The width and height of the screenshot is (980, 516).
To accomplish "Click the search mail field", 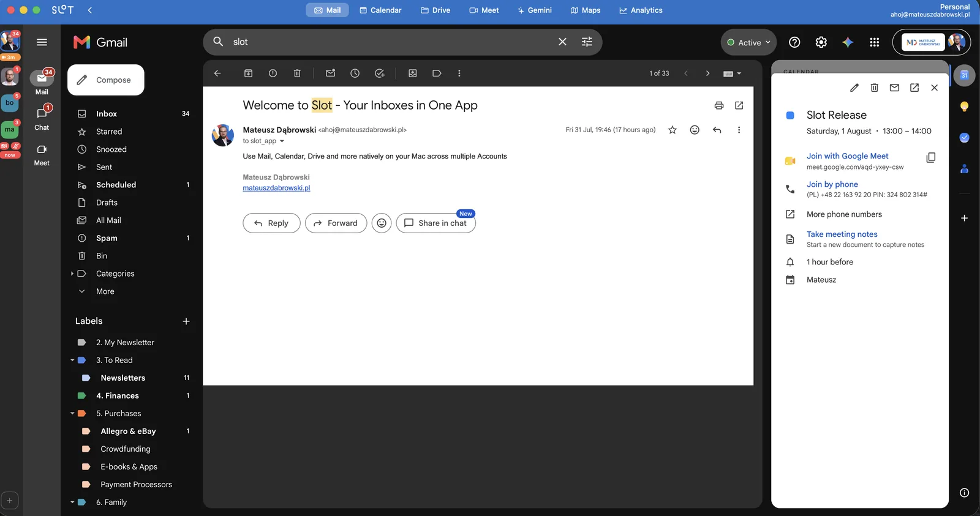I will coord(392,42).
